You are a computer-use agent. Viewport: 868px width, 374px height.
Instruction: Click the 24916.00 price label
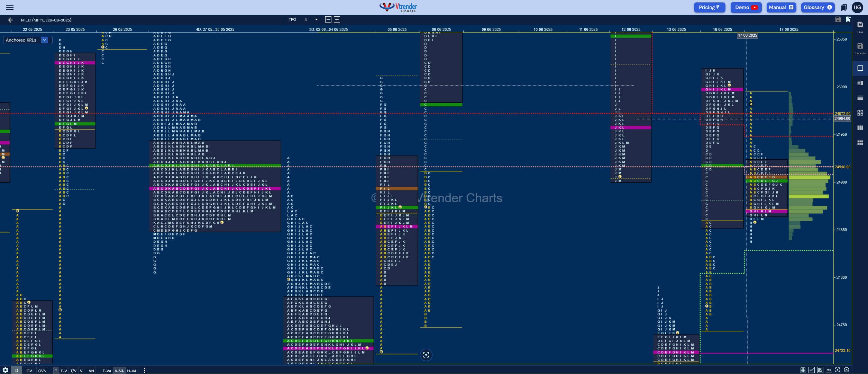click(842, 167)
